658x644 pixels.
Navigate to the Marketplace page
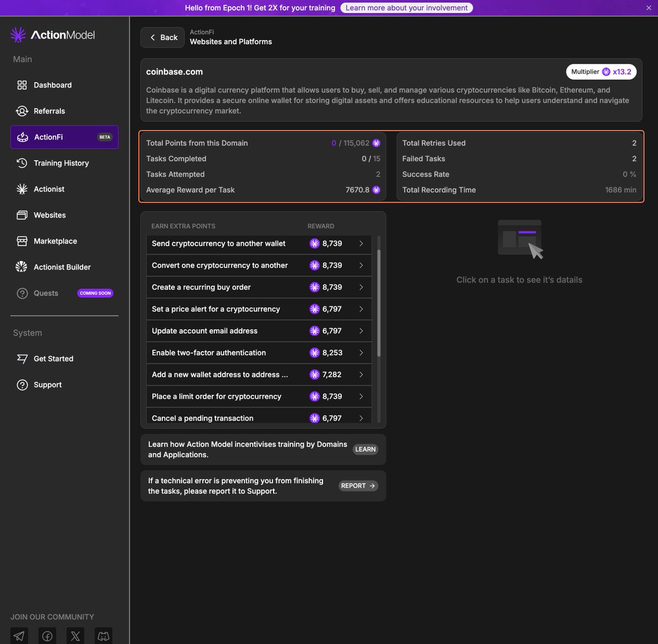click(x=64, y=241)
